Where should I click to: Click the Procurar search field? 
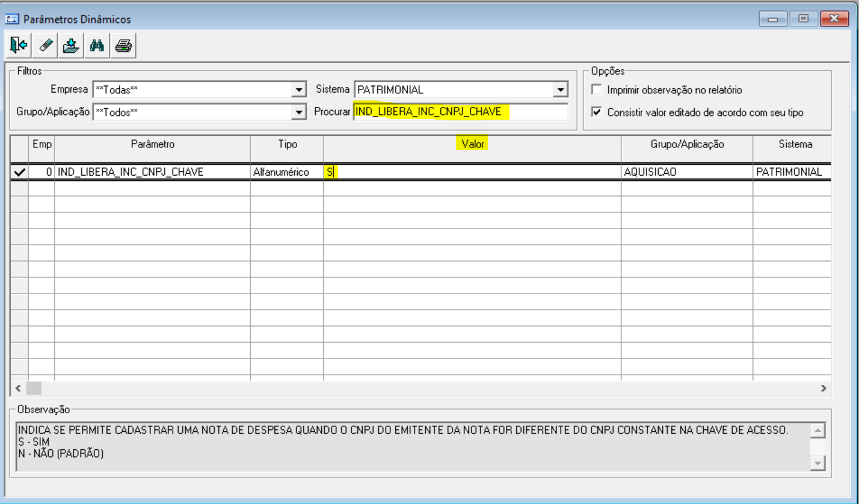point(461,112)
